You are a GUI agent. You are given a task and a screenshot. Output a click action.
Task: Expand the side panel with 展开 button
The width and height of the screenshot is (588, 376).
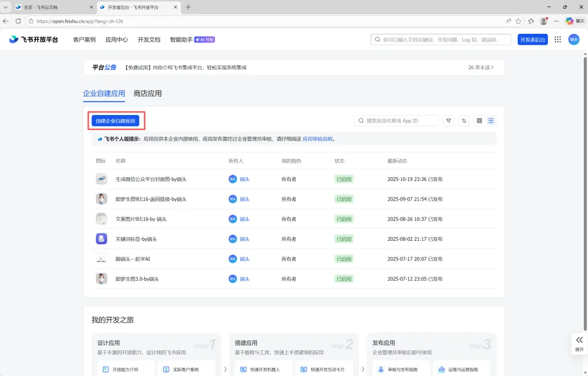point(579,343)
